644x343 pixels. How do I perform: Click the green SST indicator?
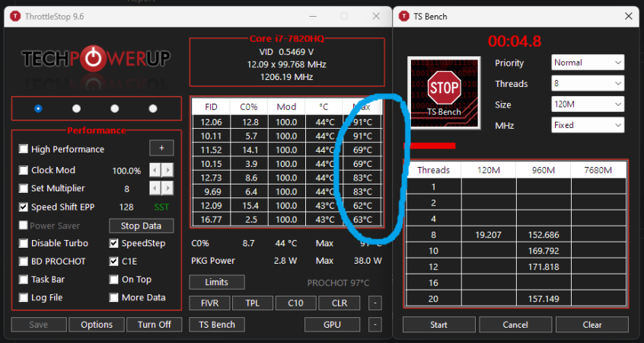[x=161, y=207]
